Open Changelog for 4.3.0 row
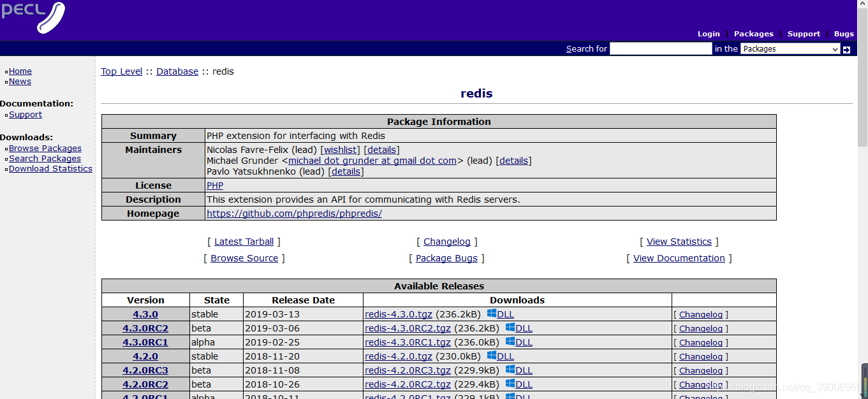 pyautogui.click(x=701, y=314)
